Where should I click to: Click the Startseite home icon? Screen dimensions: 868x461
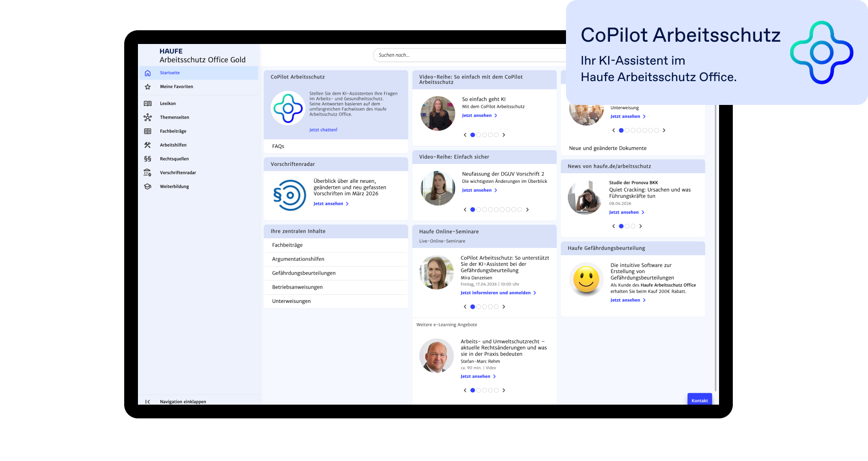148,73
